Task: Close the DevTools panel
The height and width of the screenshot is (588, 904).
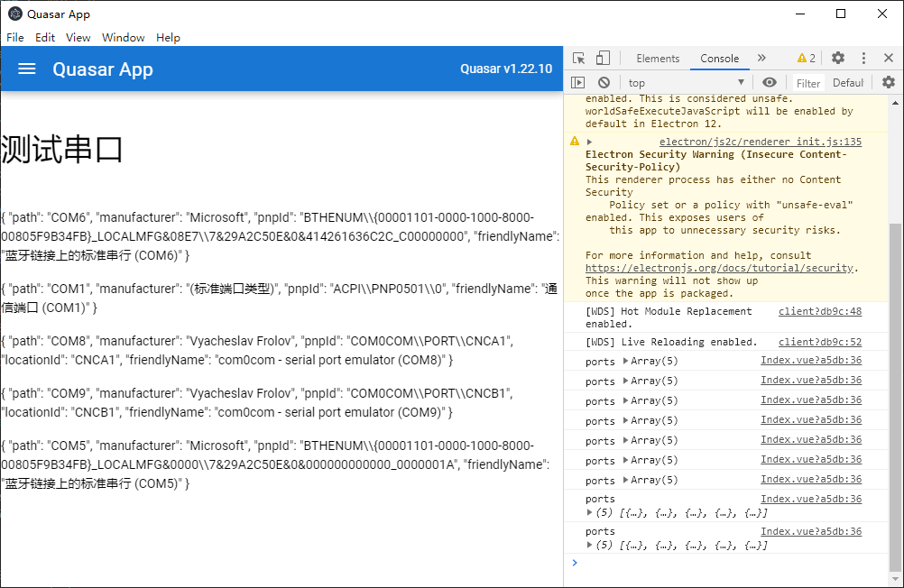Action: coord(889,59)
